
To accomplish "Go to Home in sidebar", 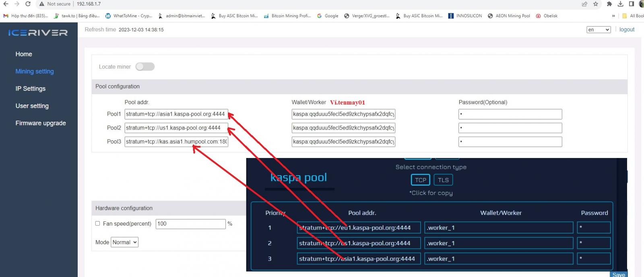I will click(x=24, y=54).
